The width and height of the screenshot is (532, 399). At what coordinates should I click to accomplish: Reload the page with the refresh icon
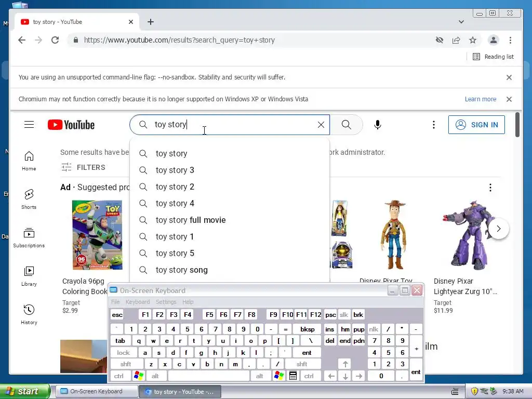55,40
